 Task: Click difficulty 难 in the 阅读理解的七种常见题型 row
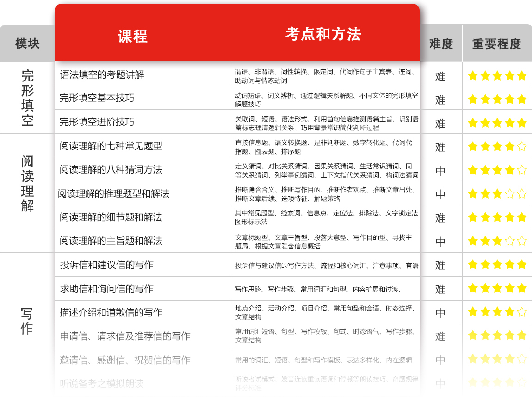click(x=440, y=147)
